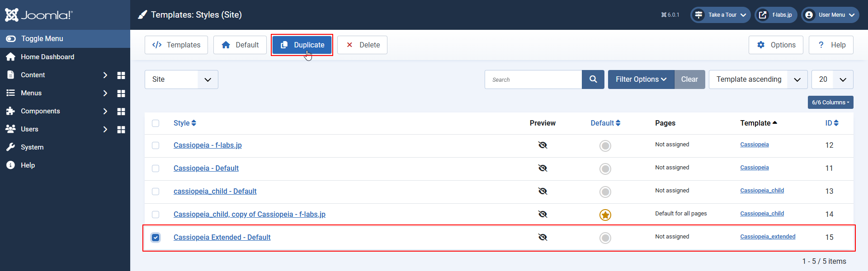Check the select-all checkbox in table header
868x271 pixels.
click(x=156, y=123)
